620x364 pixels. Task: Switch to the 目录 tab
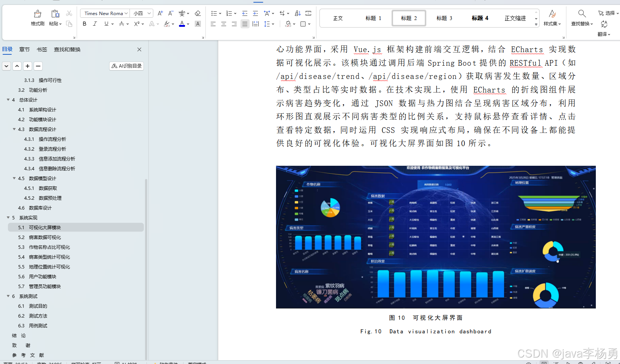pyautogui.click(x=7, y=49)
